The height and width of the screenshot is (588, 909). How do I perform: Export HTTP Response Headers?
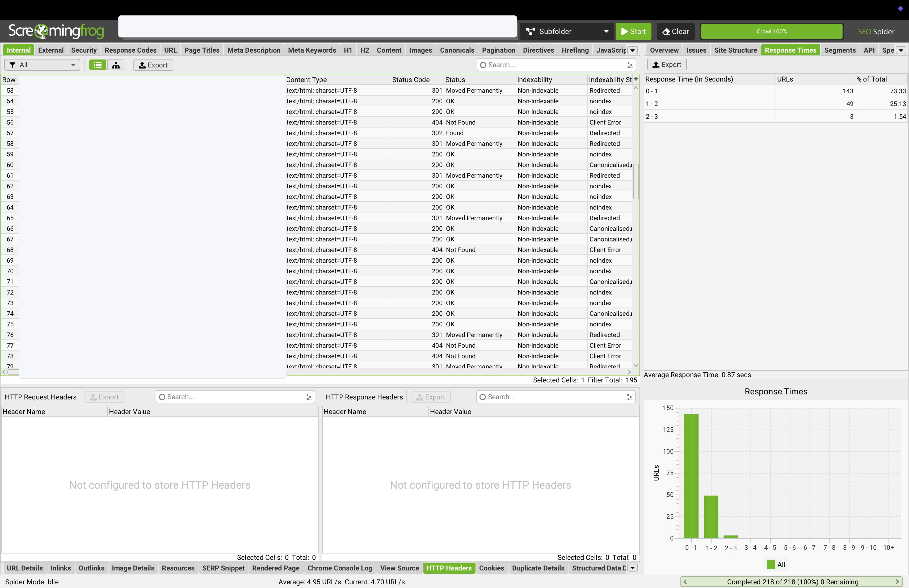(x=430, y=397)
